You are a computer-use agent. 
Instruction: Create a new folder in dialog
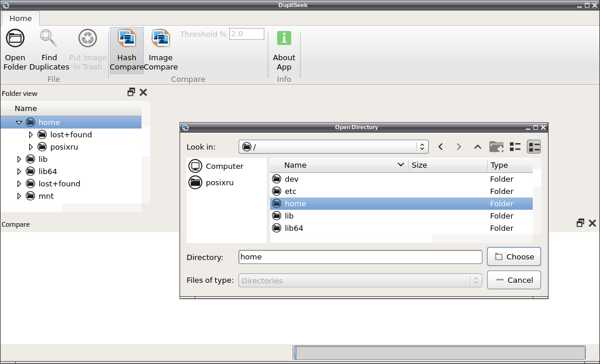click(x=496, y=147)
